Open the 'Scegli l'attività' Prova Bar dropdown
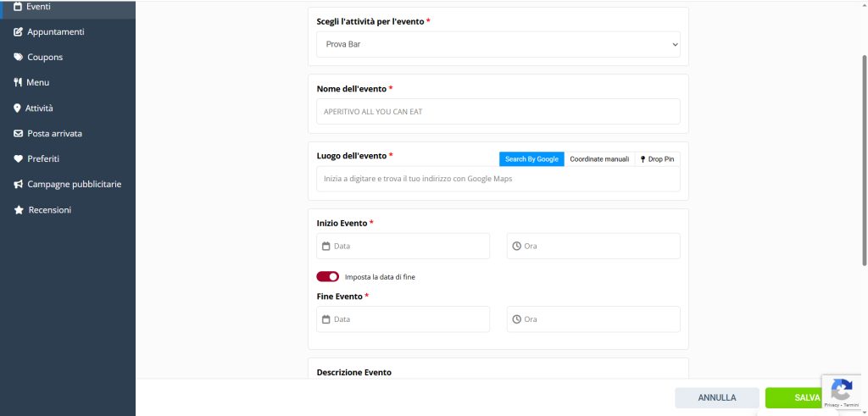 coord(498,44)
